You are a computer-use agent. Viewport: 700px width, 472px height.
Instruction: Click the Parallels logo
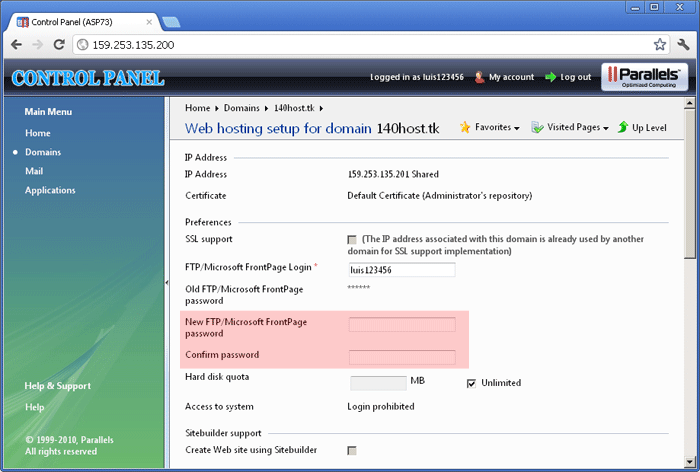644,77
